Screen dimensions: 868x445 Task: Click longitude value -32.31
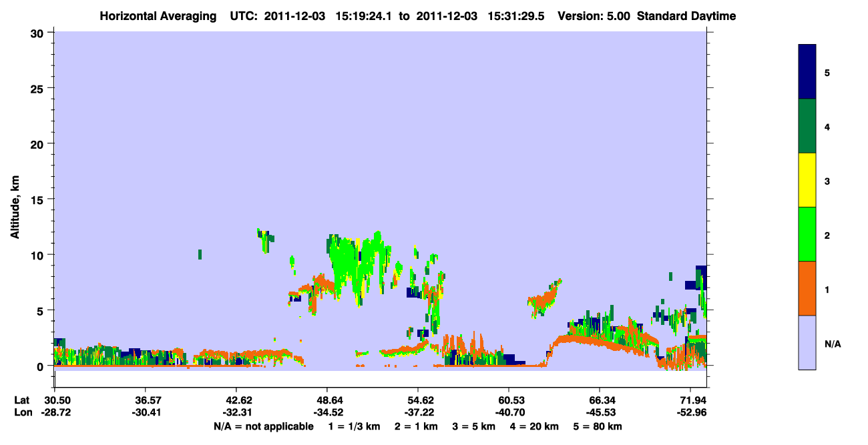(x=236, y=412)
